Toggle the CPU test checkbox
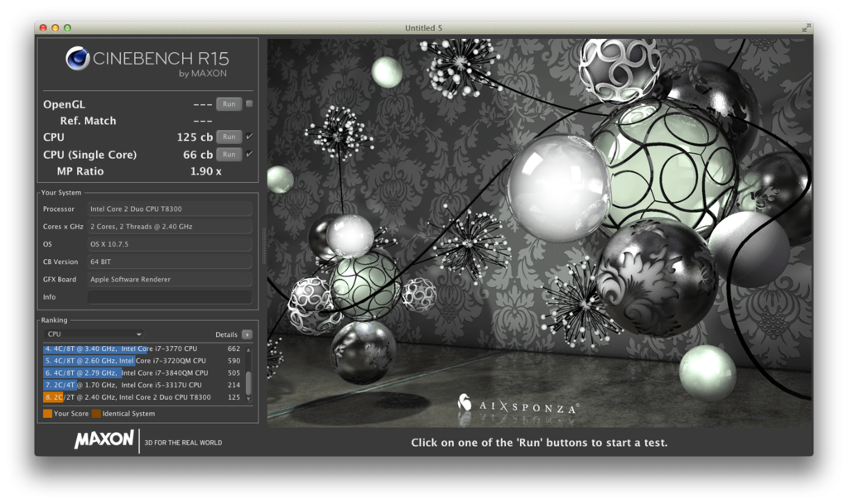The width and height of the screenshot is (848, 504). point(249,137)
